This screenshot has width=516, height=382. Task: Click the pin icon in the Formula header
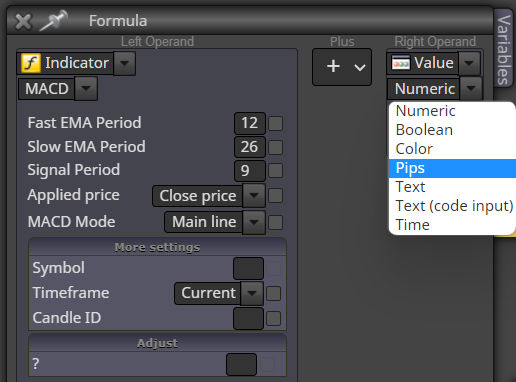53,21
